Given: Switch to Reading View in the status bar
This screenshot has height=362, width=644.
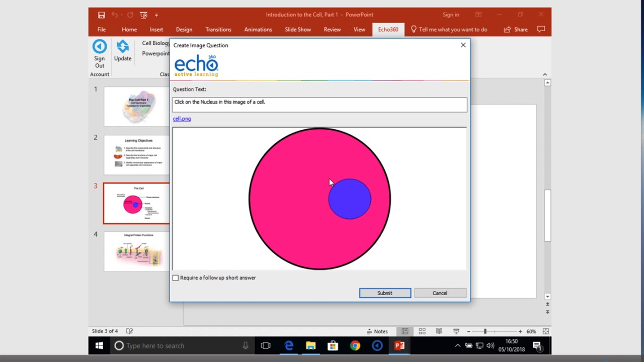Looking at the screenshot, I should click(x=439, y=331).
